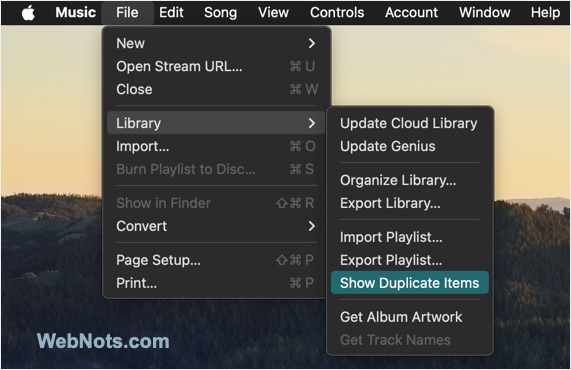
Task: Choose Export Library…
Action: tap(410, 203)
